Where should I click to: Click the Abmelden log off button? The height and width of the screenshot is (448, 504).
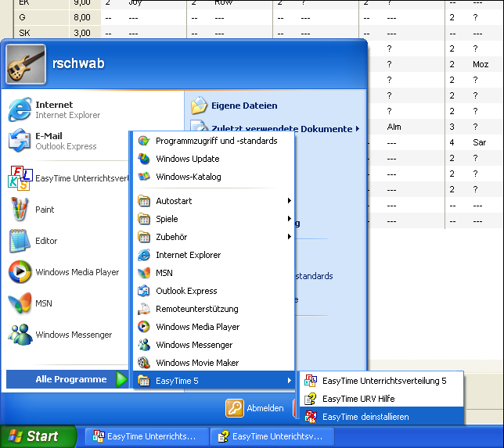pyautogui.click(x=255, y=408)
